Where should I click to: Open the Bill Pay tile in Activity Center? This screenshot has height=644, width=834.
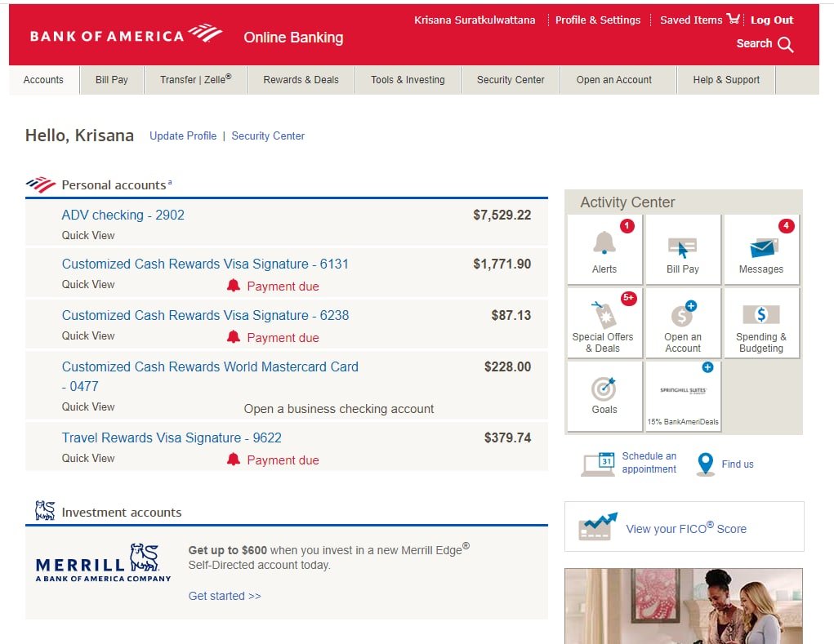683,250
